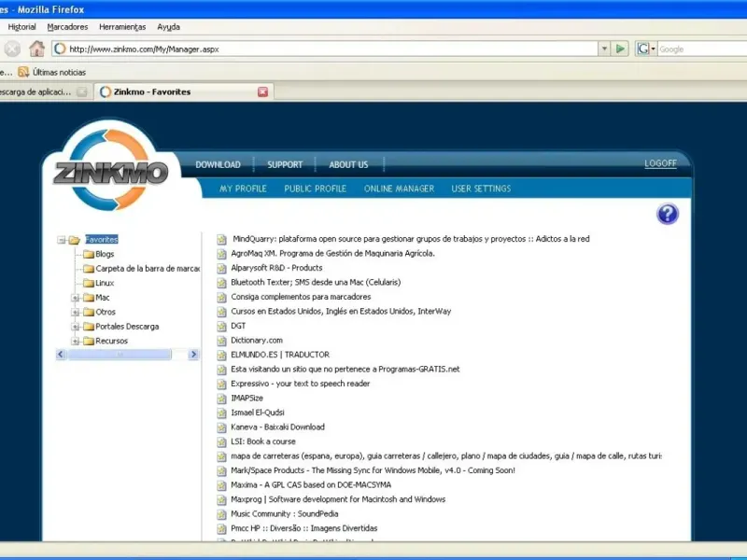Expand the Otros folder node

(76, 313)
